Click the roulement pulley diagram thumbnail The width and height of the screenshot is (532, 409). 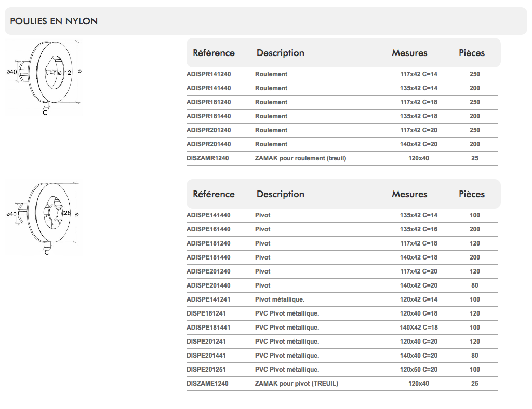tap(44, 78)
